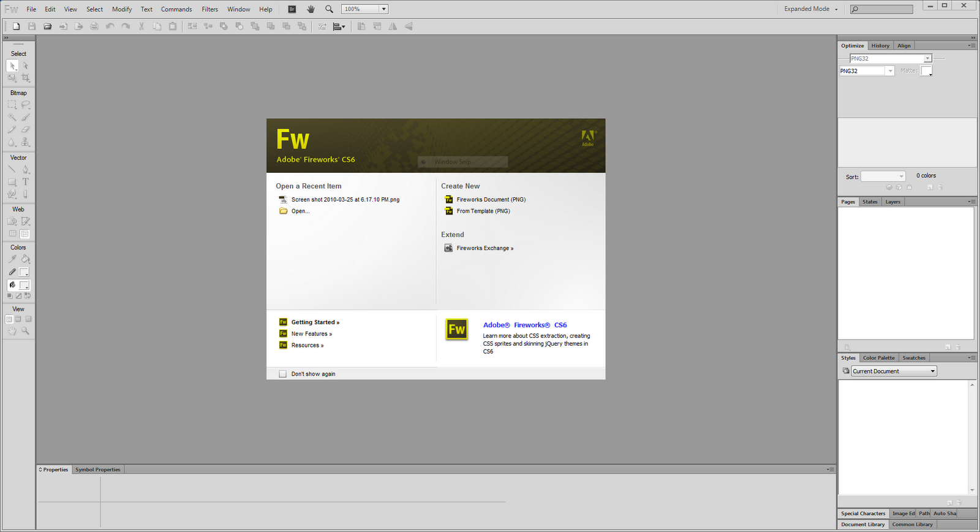
Task: Switch to the History tab
Action: [x=880, y=46]
